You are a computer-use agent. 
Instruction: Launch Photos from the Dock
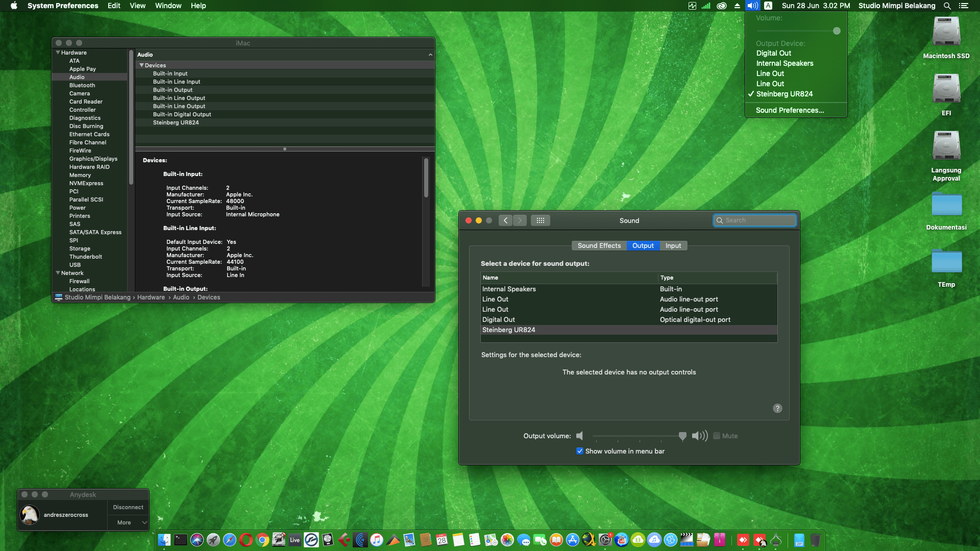(x=507, y=540)
